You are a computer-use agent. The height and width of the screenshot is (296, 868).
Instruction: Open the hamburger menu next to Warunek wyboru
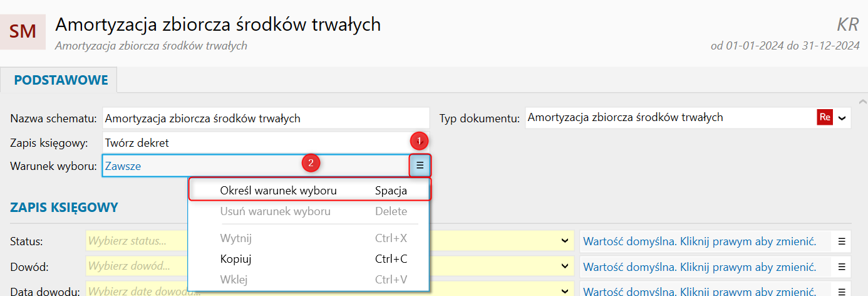click(x=420, y=166)
